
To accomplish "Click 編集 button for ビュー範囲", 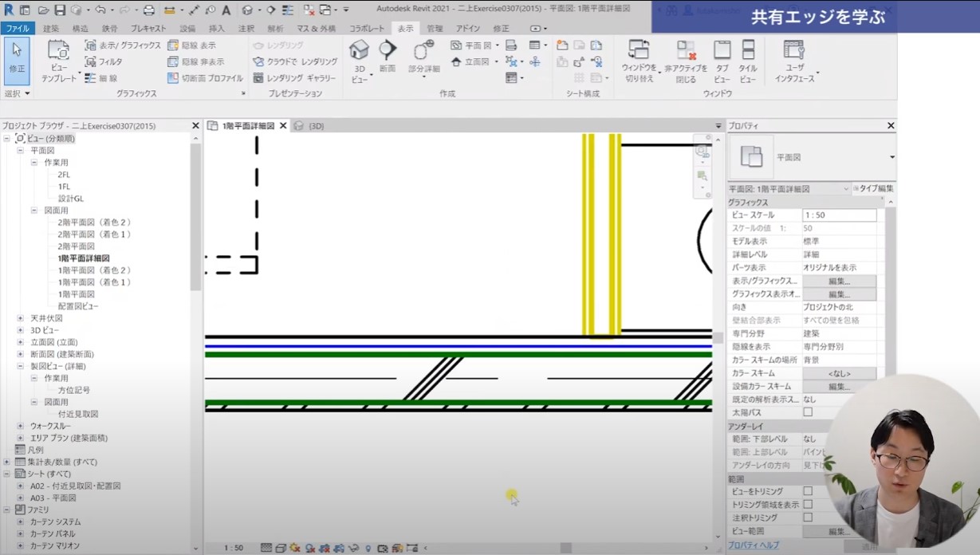I will pyautogui.click(x=839, y=531).
